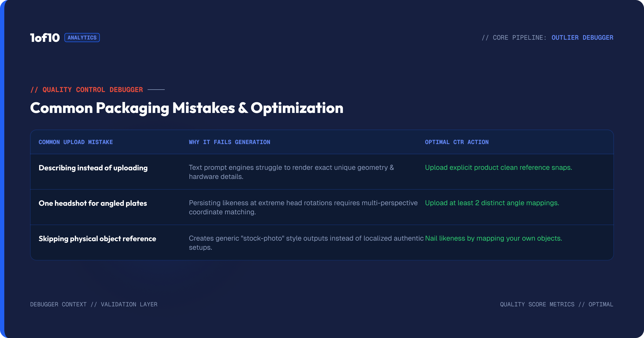
Task: Click the text prompt engines explanation text
Action: [x=291, y=172]
